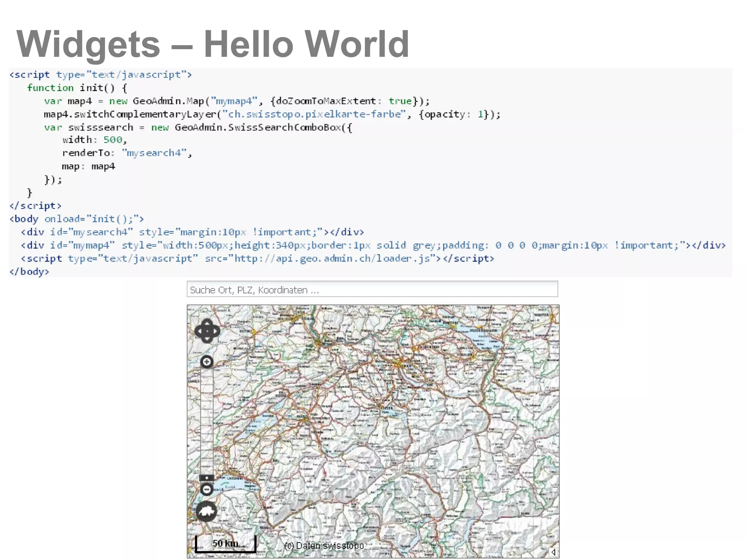Click the 'var swisssearch = new GeoAdmin.SwissSearchComboBox' line
The width and height of the screenshot is (747, 560).
coord(198,127)
